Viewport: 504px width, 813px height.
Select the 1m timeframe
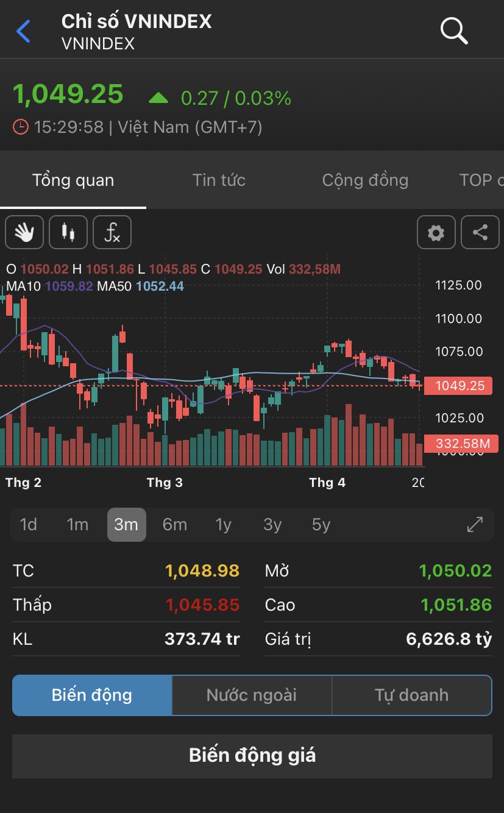coord(77,525)
